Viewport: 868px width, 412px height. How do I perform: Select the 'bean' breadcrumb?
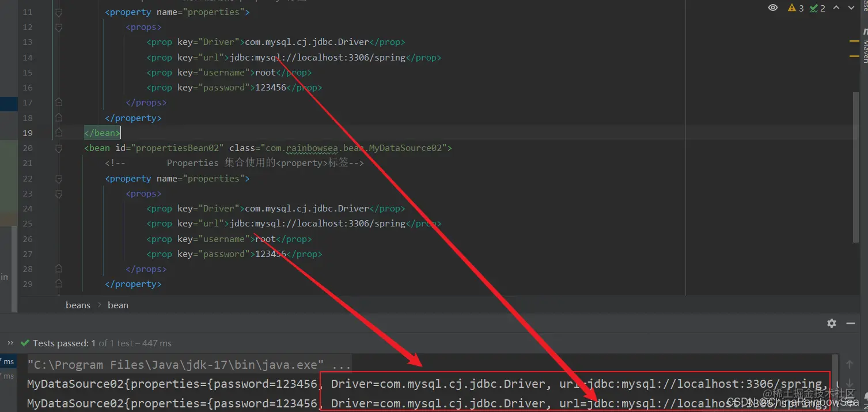117,305
